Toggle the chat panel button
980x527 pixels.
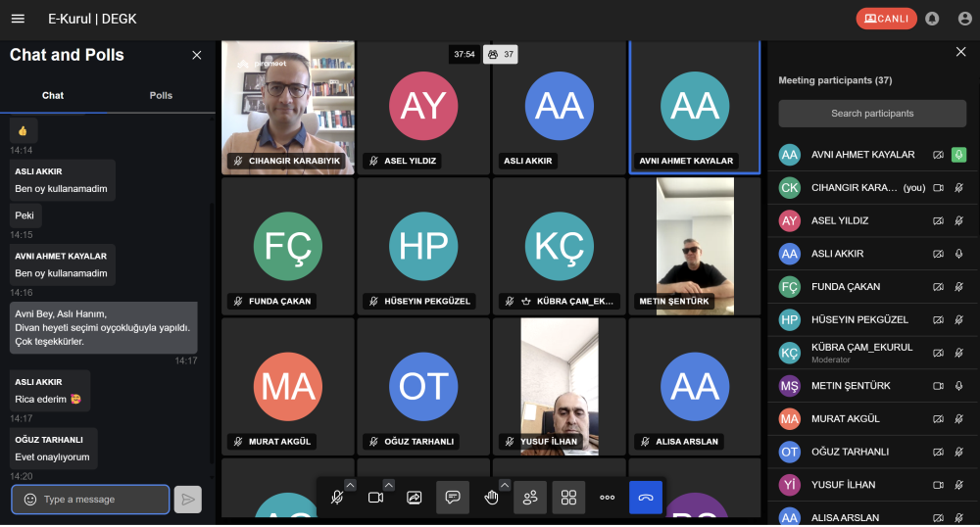click(x=453, y=498)
